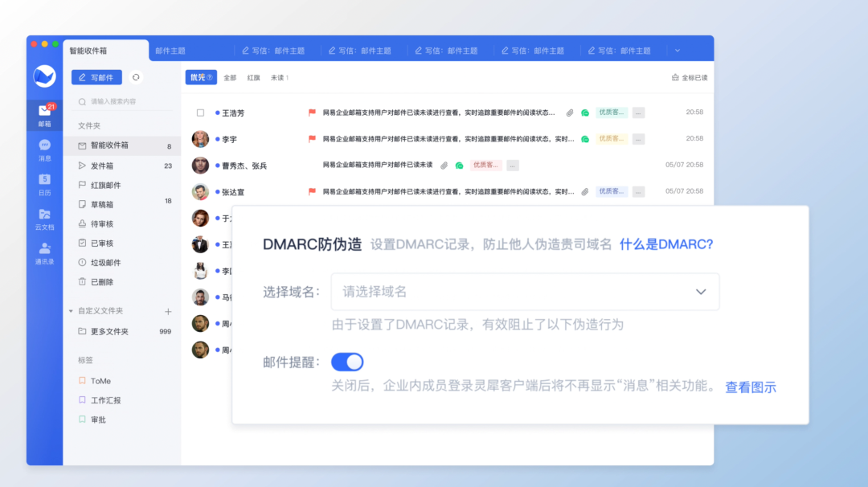The height and width of the screenshot is (487, 868).
Task: Open the 请选择域名 domain dropdown
Action: pos(525,292)
